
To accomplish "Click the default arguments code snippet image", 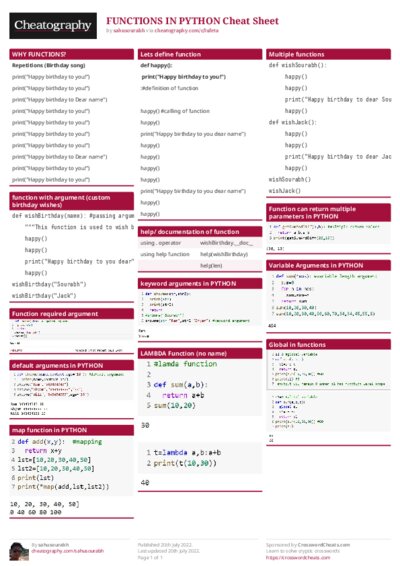I will 71,385.
